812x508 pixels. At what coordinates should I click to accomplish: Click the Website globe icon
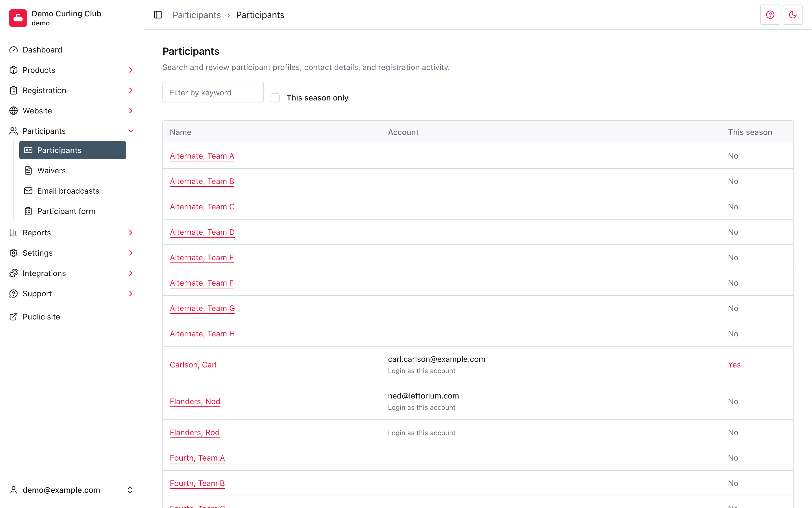click(14, 111)
